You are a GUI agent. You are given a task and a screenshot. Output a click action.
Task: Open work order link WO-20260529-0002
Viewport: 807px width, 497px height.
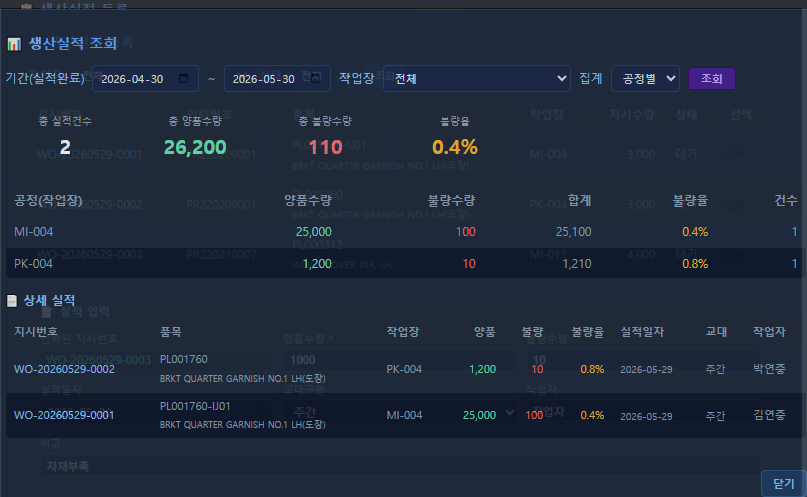coord(64,369)
